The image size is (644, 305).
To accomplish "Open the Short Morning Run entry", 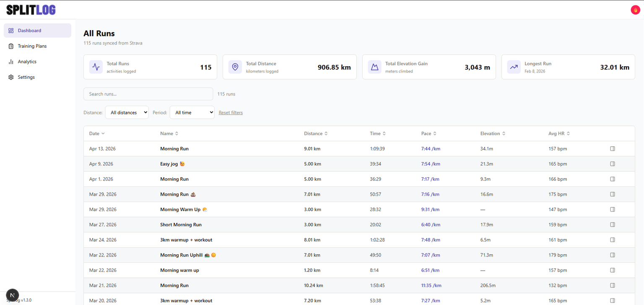I will click(181, 225).
